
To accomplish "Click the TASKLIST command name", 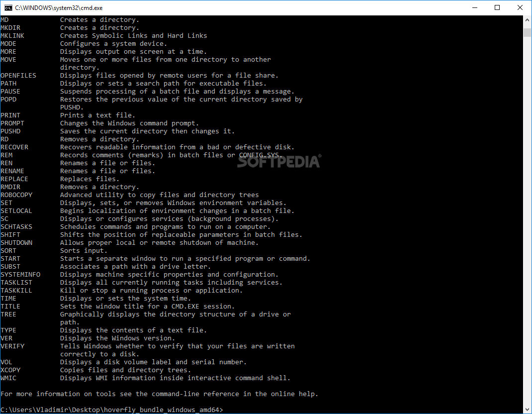I will (16, 283).
